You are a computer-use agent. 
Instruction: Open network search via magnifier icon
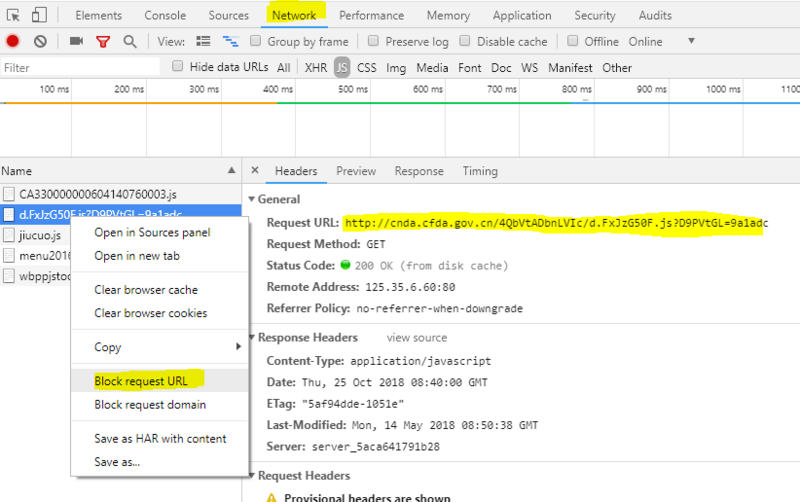(x=130, y=42)
